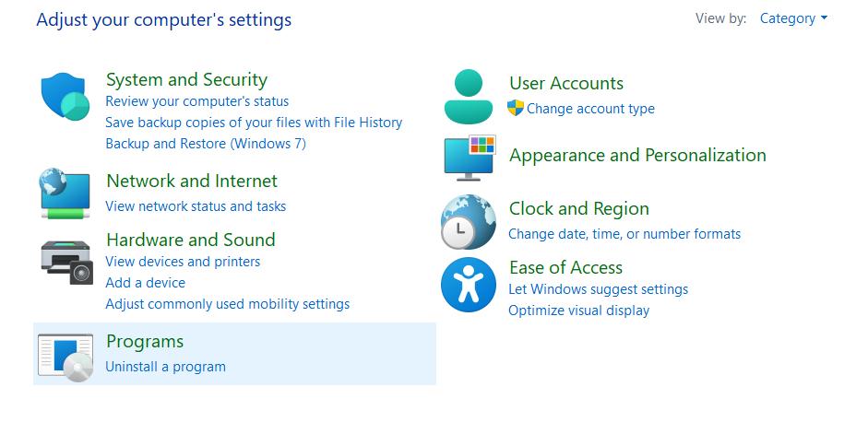Open Appearance and Personalization heading
The height and width of the screenshot is (422, 868).
[637, 155]
